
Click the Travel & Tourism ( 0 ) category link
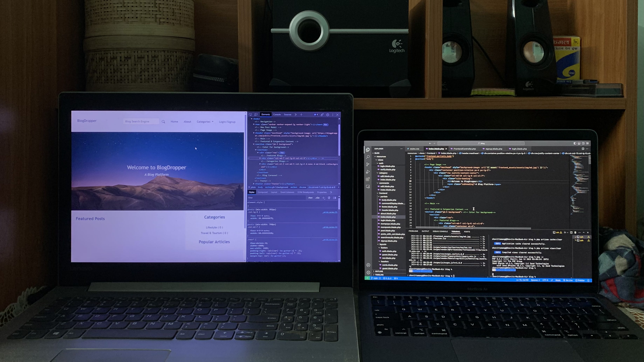(214, 233)
